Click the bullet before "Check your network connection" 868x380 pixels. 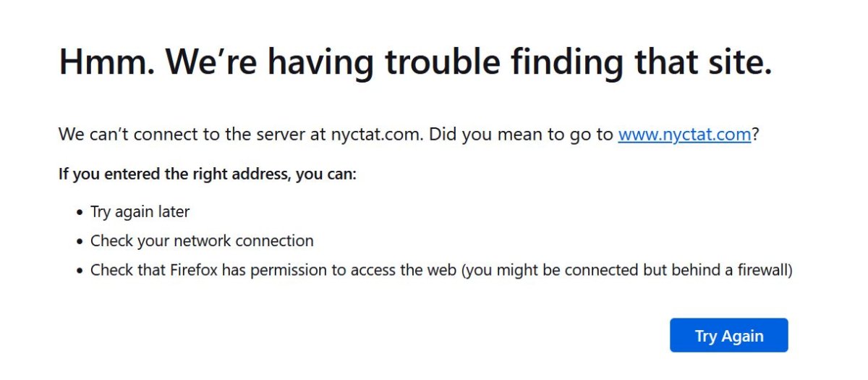click(80, 242)
